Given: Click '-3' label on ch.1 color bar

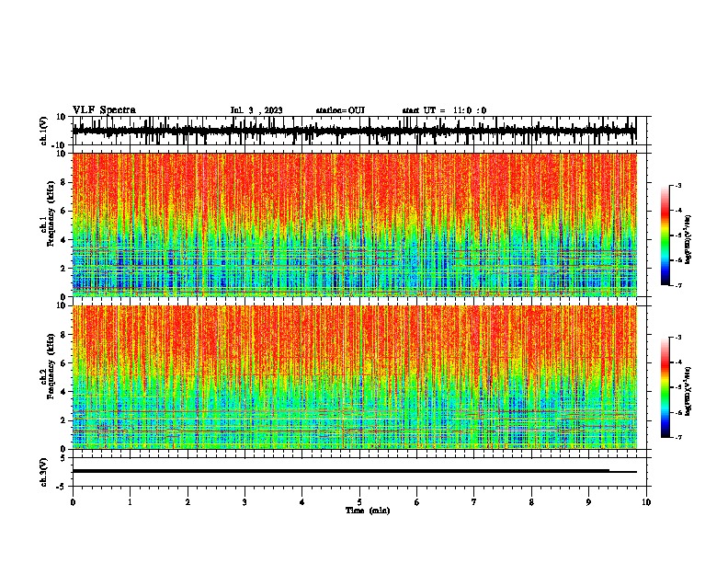Looking at the screenshot, I should click(678, 185).
